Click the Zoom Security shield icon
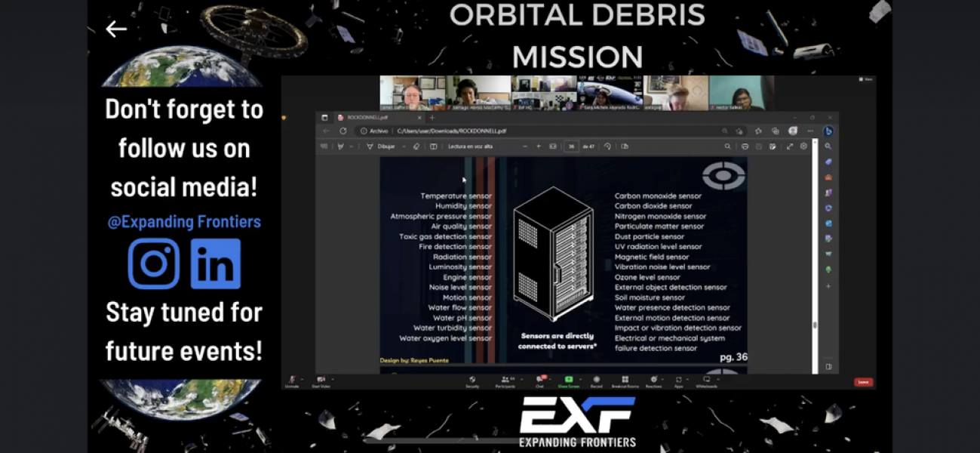This screenshot has height=453, width=980. 472,380
